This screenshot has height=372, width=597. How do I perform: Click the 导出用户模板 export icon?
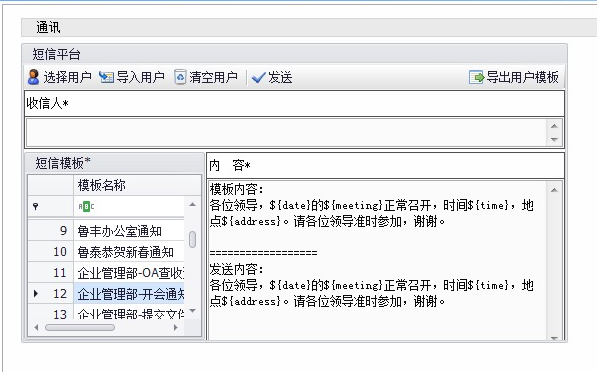476,77
